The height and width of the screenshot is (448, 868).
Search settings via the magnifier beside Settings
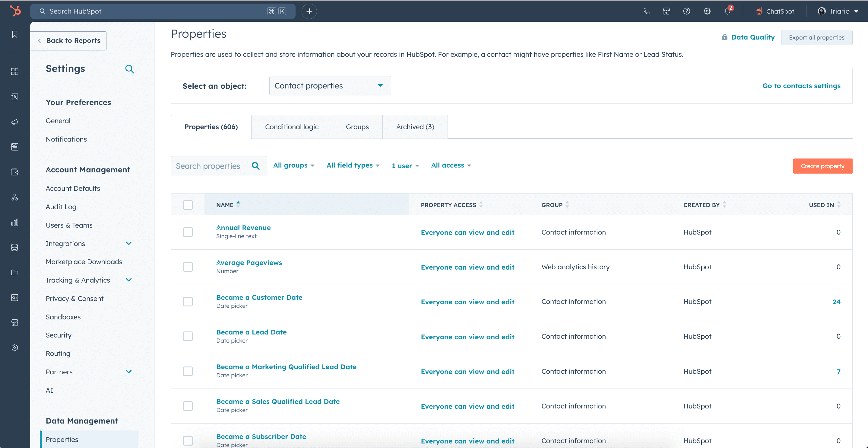click(x=130, y=69)
